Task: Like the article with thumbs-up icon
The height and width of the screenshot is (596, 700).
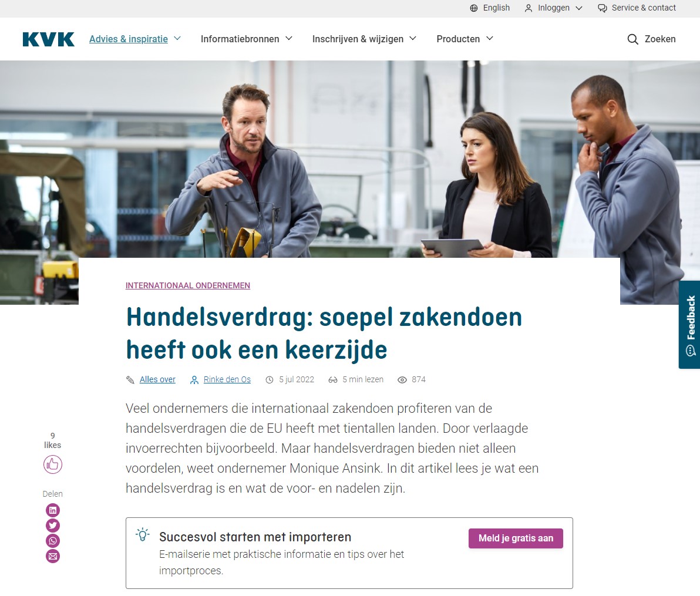Action: 53,464
